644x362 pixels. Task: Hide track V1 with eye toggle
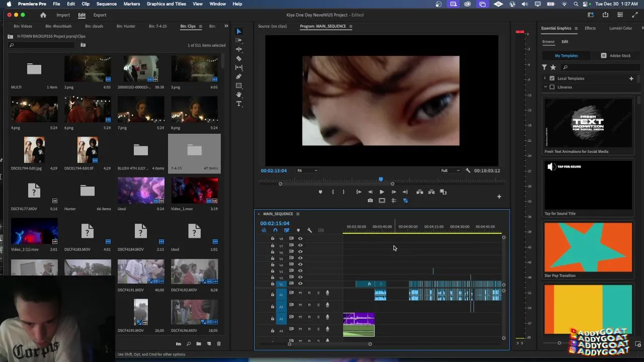tap(300, 284)
